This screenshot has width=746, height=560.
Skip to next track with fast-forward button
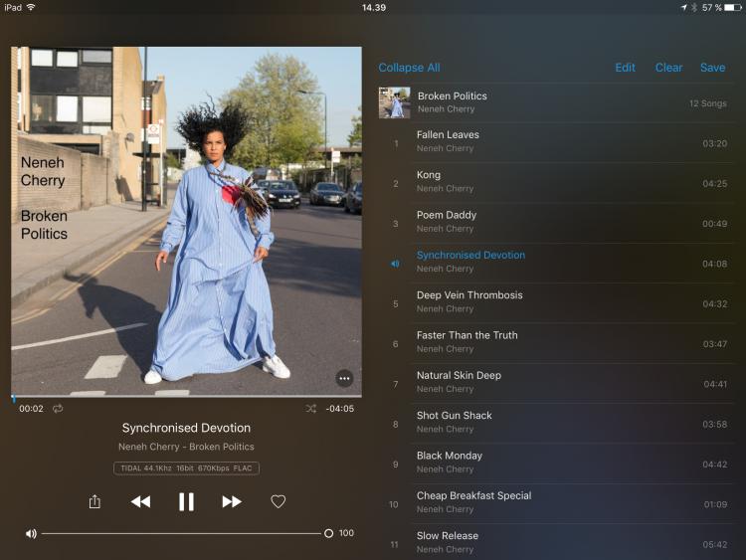point(232,501)
